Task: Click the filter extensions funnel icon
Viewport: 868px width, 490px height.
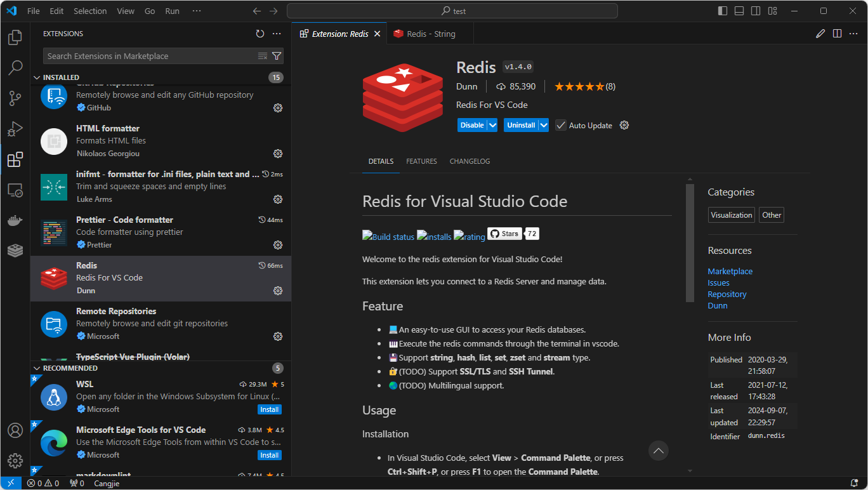Action: (x=277, y=56)
